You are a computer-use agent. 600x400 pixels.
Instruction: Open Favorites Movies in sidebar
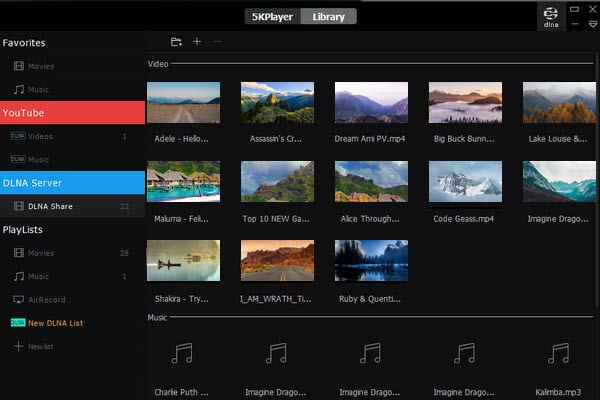(40, 66)
